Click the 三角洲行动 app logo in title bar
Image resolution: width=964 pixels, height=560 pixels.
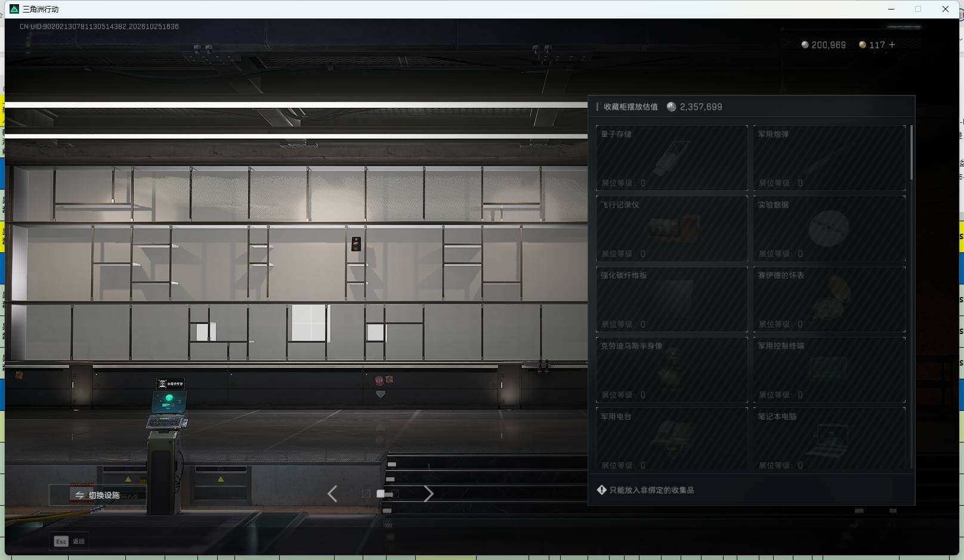click(x=14, y=9)
